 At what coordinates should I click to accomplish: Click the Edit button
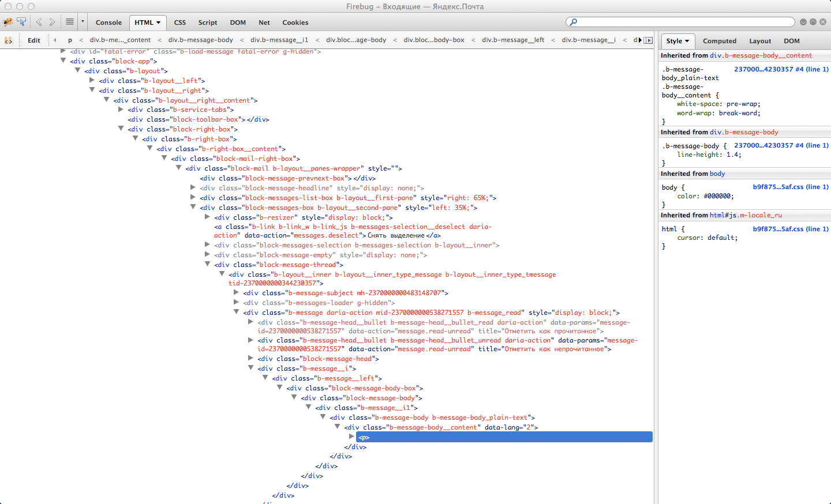pos(34,40)
